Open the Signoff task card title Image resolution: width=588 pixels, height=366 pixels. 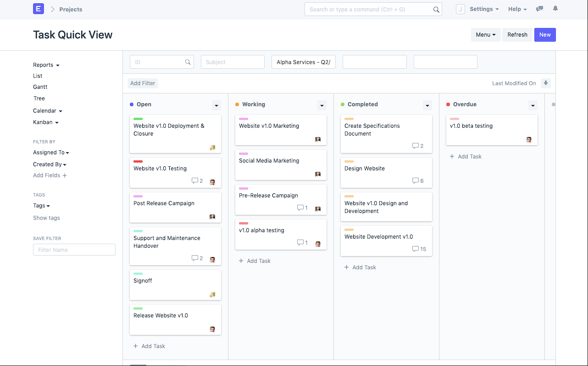[143, 281]
